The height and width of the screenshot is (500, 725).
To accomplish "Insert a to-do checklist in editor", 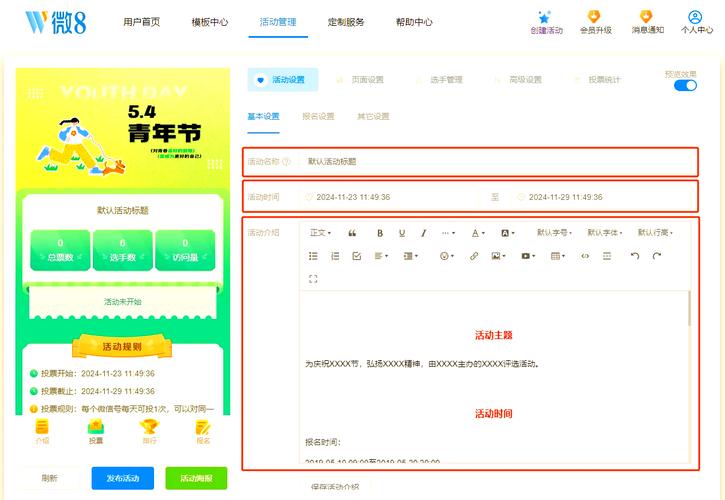I will [x=356, y=256].
